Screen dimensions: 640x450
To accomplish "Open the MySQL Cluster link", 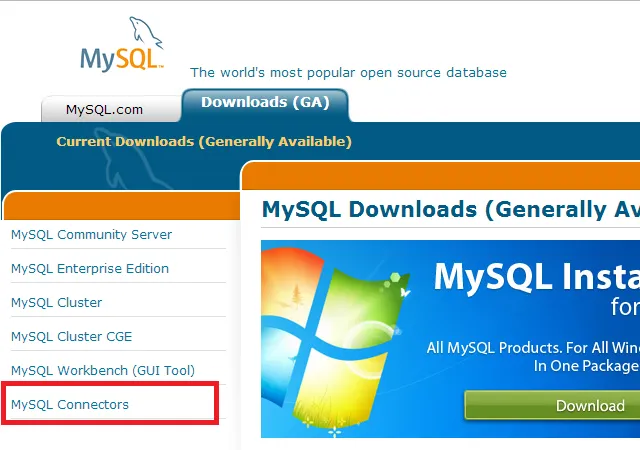I will click(56, 302).
